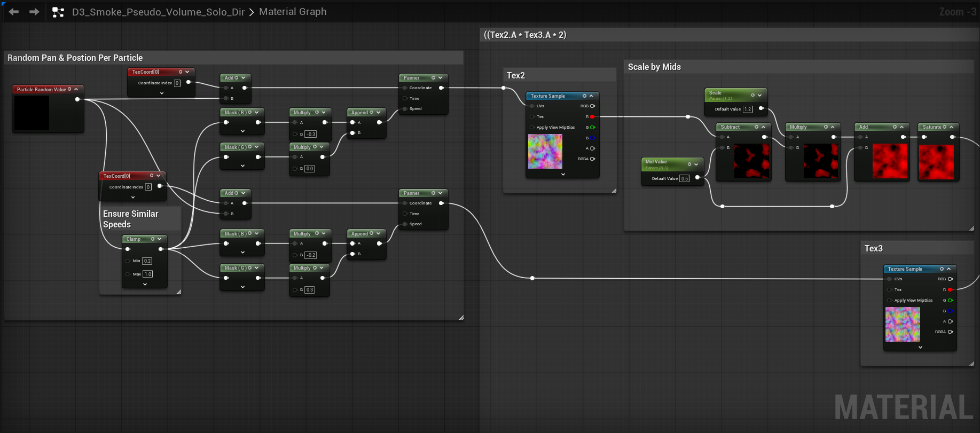The width and height of the screenshot is (980, 433).
Task: Toggle the collapse arrow on Subtract node header
Action: coord(763,127)
